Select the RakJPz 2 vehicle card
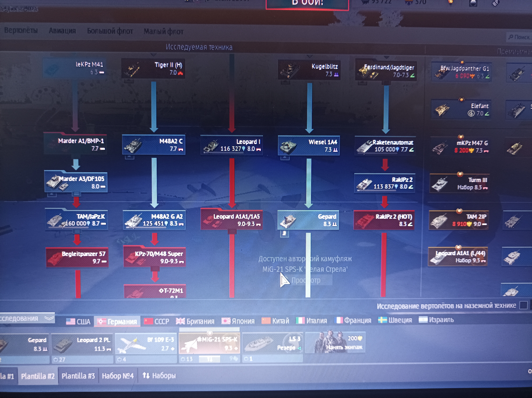The height and width of the screenshot is (398, 532). tap(385, 183)
